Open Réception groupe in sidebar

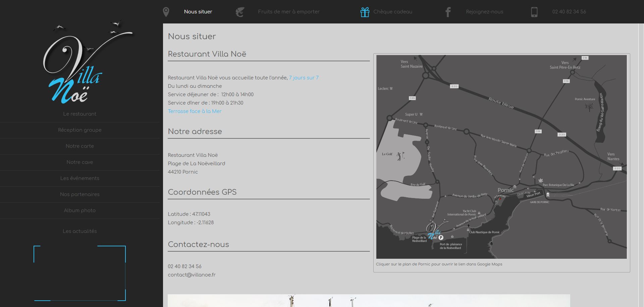pos(80,130)
